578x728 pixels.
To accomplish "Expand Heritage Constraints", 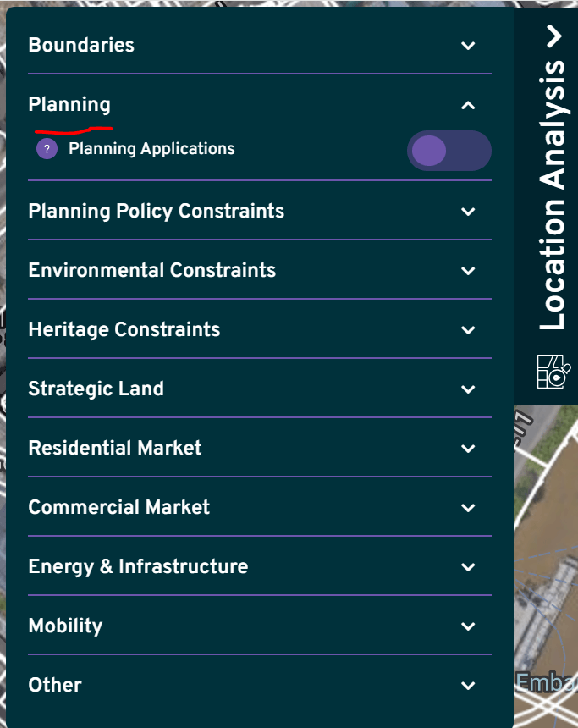I will (x=468, y=330).
